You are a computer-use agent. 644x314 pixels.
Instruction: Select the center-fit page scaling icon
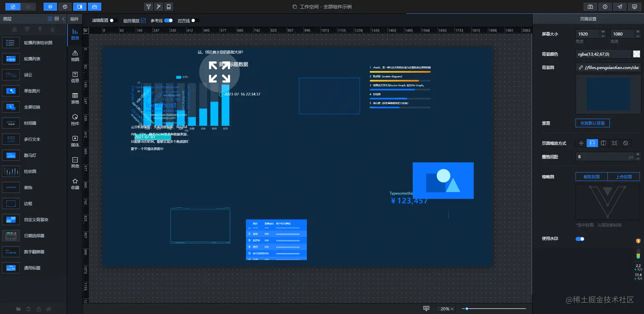pos(581,143)
